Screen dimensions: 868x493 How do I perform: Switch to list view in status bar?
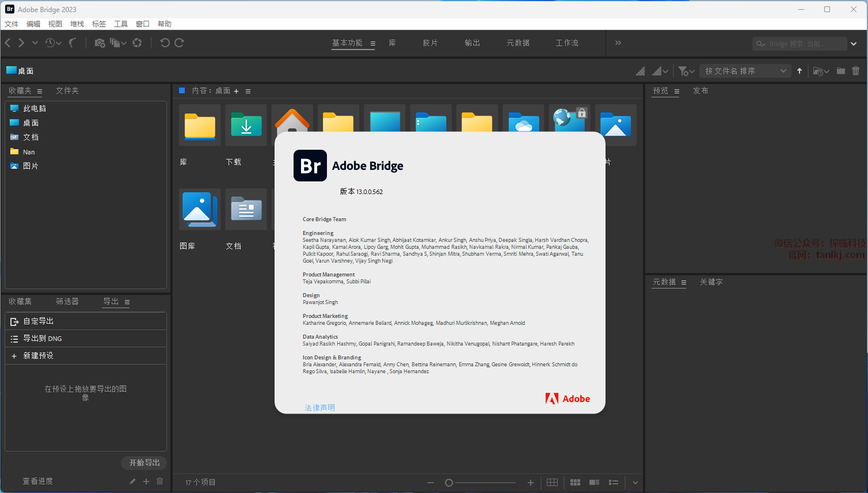point(614,483)
